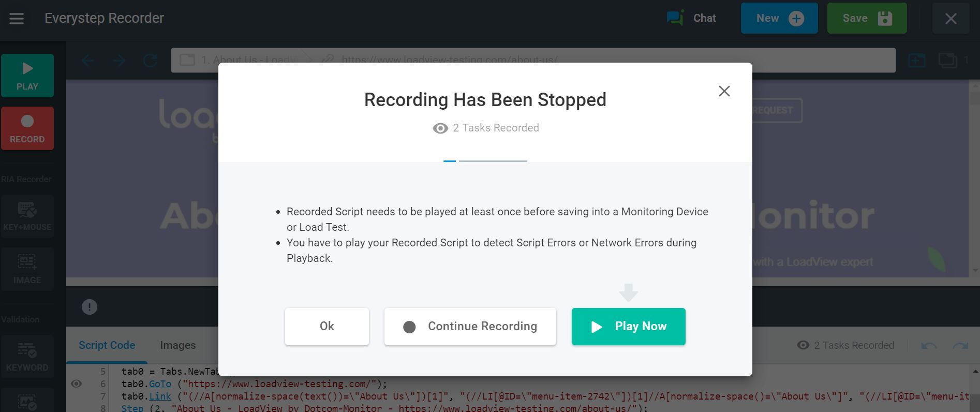
Task: Select the IMAGE recorder tool
Action: point(27,269)
